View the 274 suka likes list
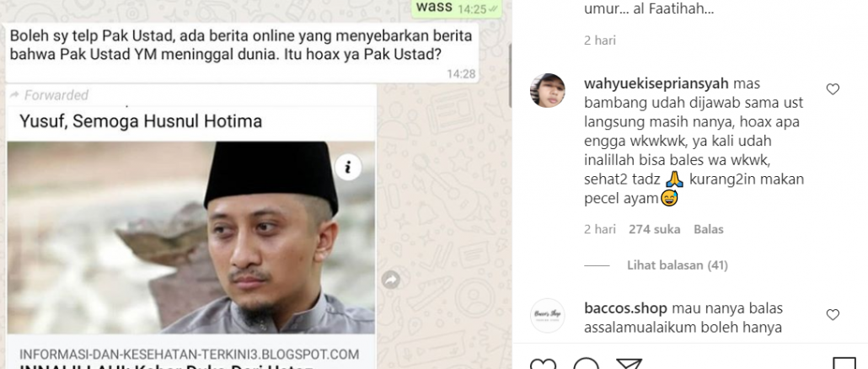The image size is (868, 369). click(654, 229)
